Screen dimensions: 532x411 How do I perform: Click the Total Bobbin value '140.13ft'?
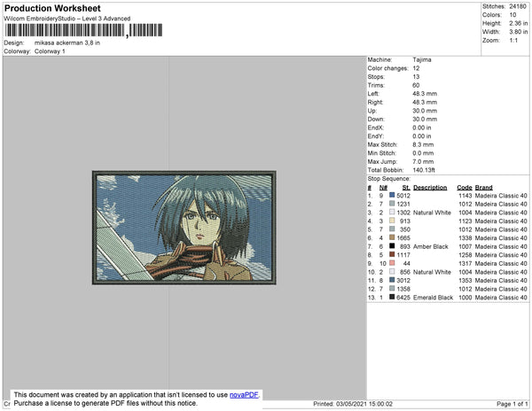coord(424,170)
